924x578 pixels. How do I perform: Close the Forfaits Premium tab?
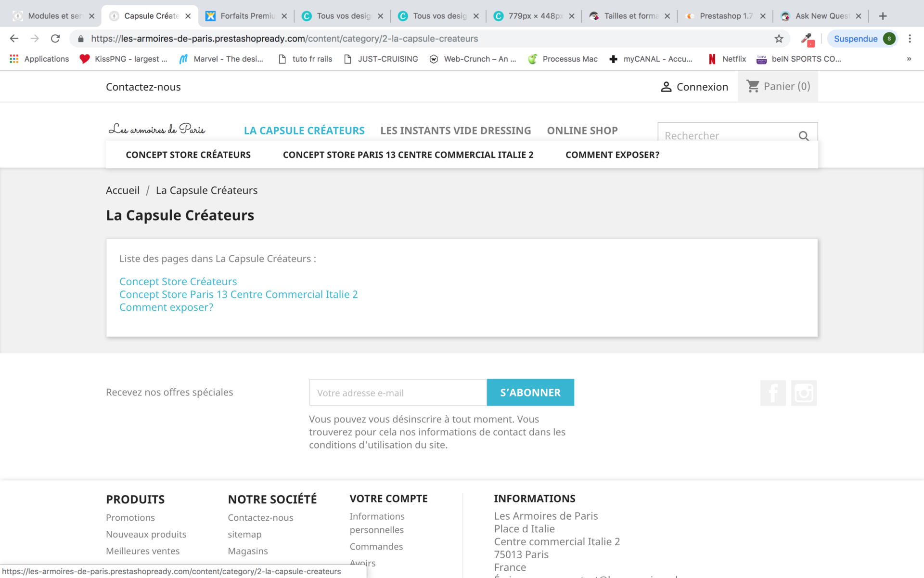284,16
